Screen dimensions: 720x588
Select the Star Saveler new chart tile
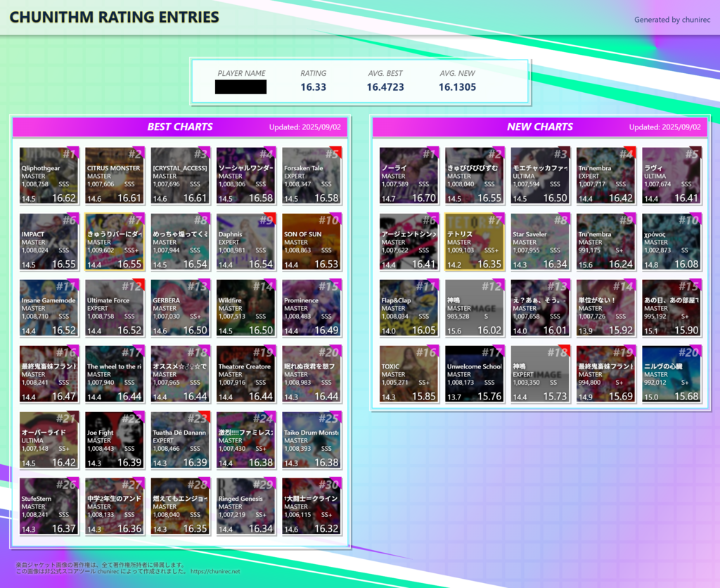click(x=540, y=241)
